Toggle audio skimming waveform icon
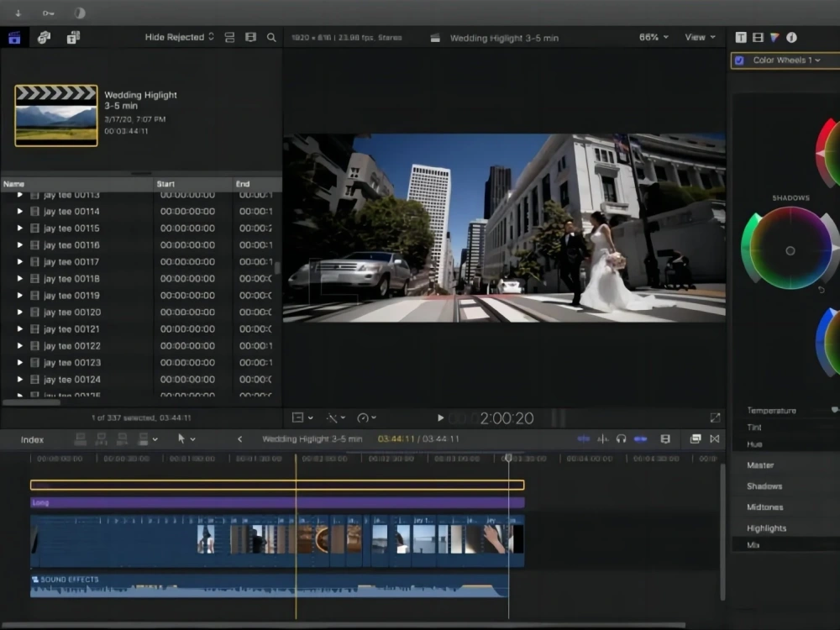 click(602, 438)
